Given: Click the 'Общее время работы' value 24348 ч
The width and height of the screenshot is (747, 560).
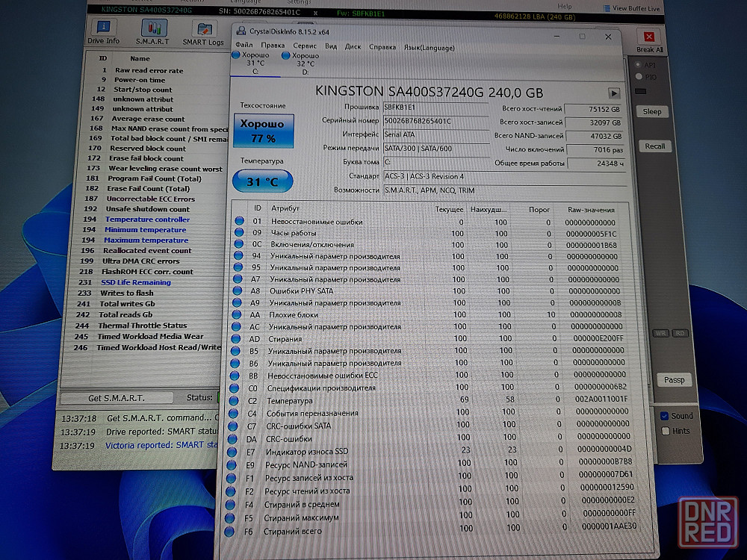Looking at the screenshot, I should point(596,164).
